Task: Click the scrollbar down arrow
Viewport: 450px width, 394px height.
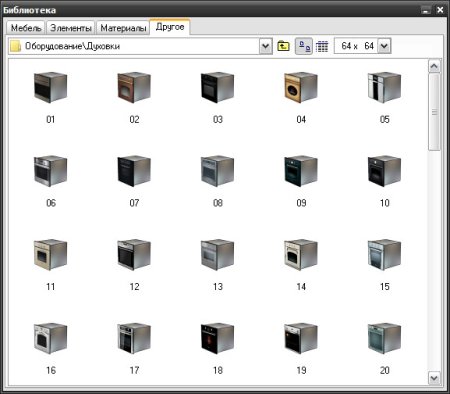Action: click(434, 378)
